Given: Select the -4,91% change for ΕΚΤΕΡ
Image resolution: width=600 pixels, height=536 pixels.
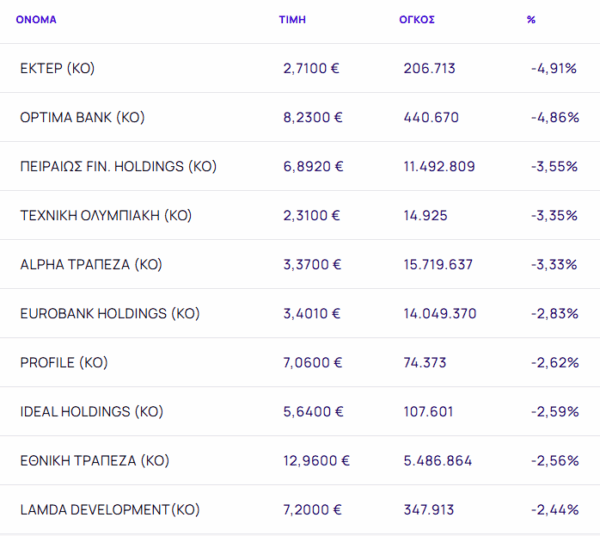Looking at the screenshot, I should 554,68.
